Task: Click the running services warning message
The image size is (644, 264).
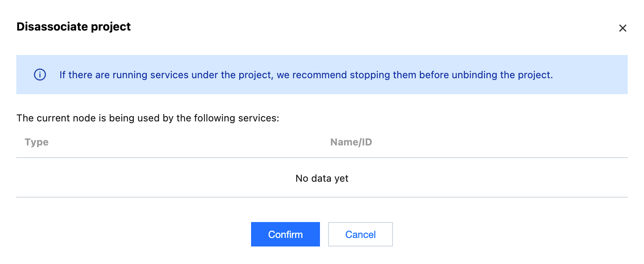Action: click(306, 75)
